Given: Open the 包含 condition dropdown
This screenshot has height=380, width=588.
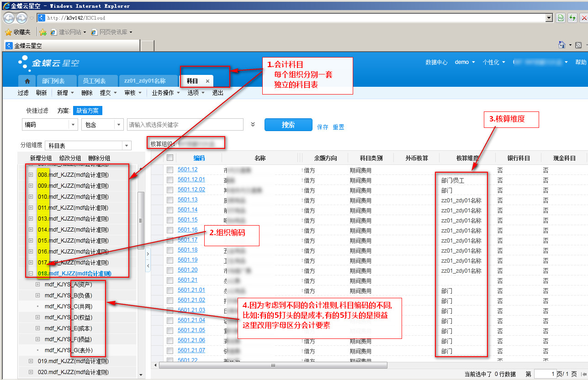Looking at the screenshot, I should point(119,125).
